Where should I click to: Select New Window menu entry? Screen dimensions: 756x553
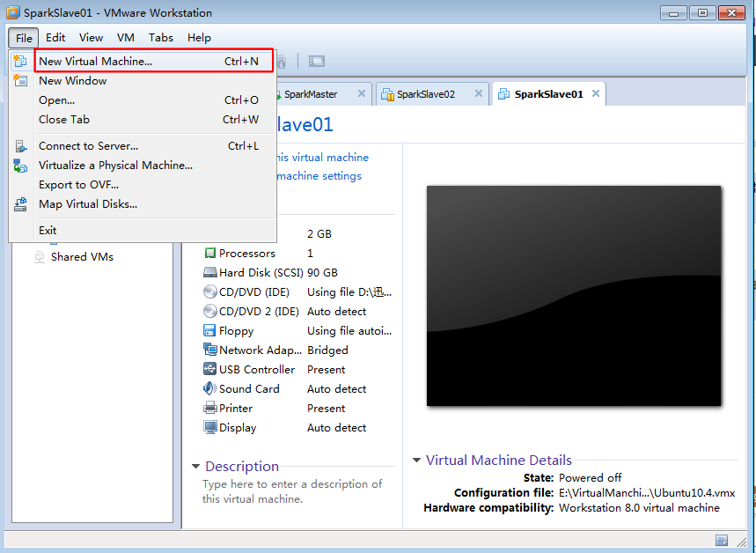(x=154, y=81)
